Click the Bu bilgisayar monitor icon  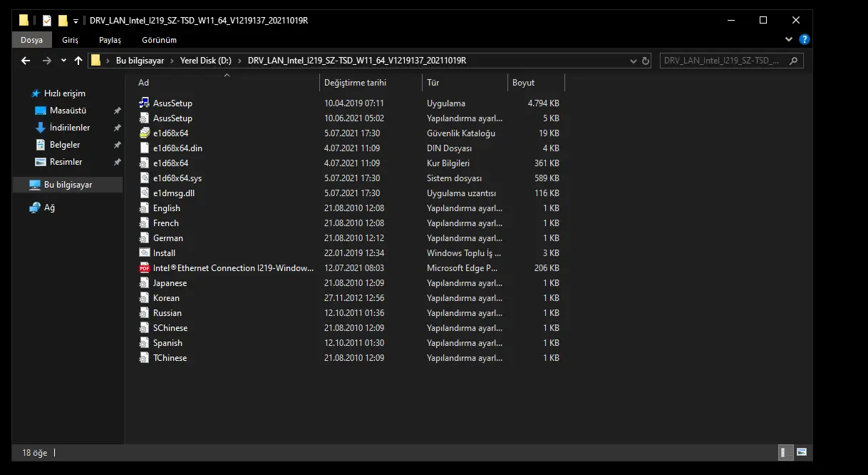coord(35,185)
